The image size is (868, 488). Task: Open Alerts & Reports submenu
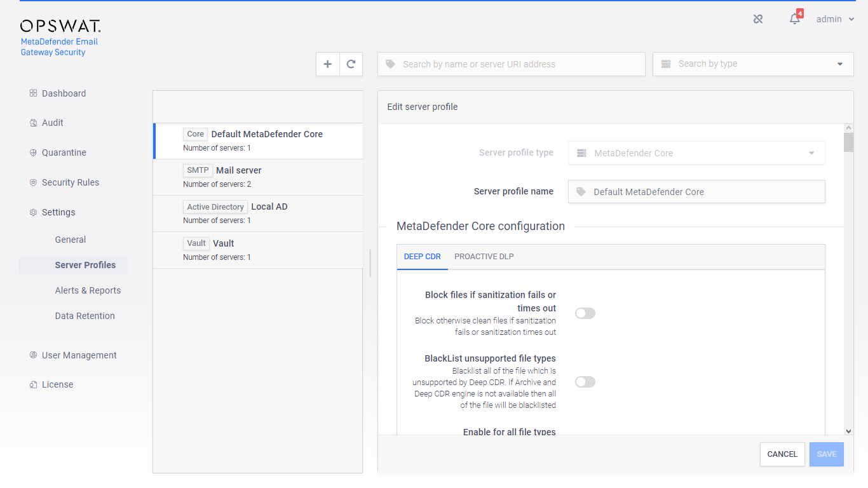[88, 290]
